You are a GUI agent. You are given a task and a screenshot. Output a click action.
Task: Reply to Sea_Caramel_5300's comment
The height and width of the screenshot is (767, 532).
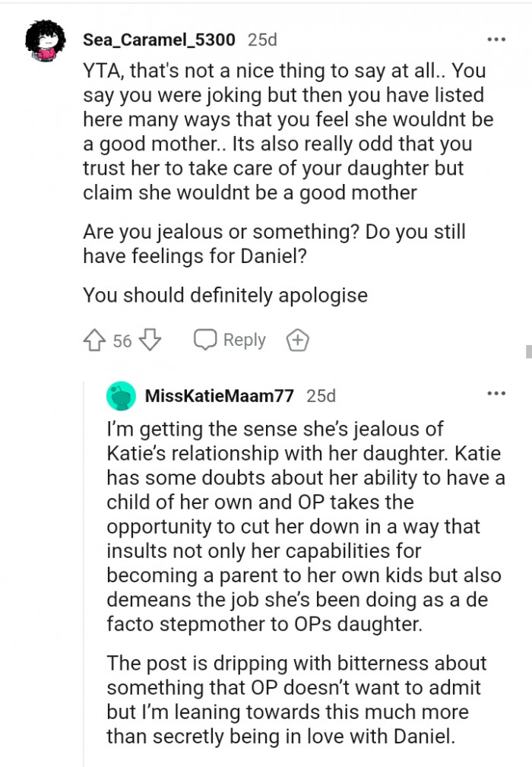tap(230, 340)
